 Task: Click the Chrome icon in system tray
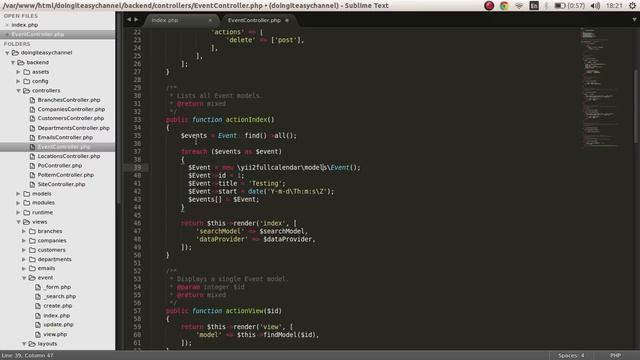[x=504, y=6]
